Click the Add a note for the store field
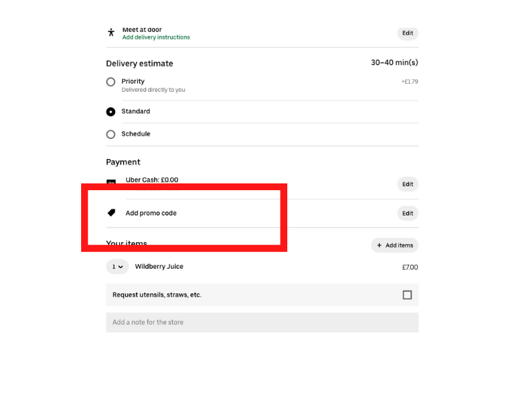Image resolution: width=532 pixels, height=399 pixels. 262,323
